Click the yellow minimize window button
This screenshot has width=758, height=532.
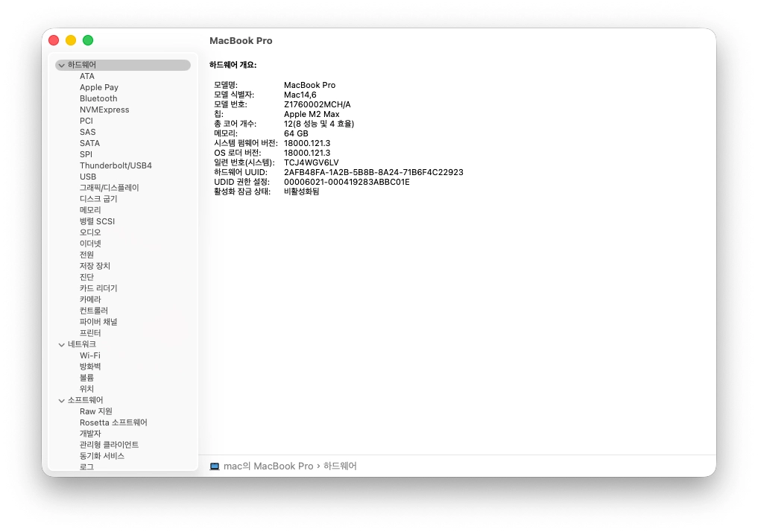(71, 40)
